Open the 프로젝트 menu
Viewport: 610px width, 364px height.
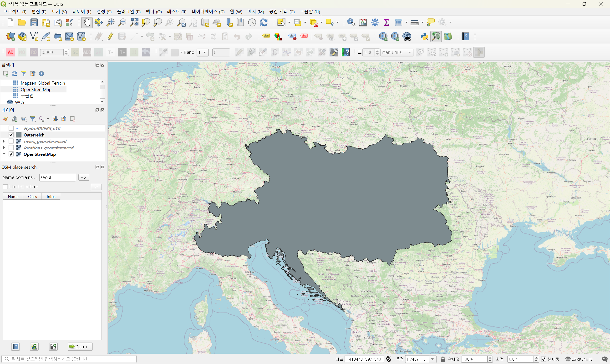[15, 11]
